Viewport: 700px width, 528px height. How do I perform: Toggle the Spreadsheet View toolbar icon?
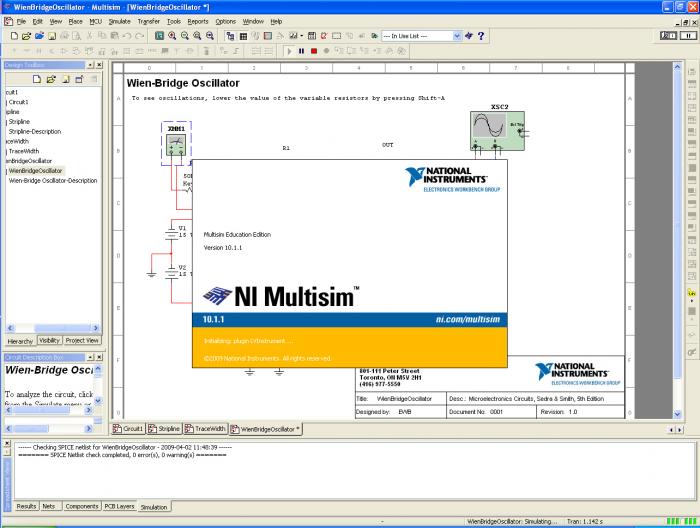243,36
